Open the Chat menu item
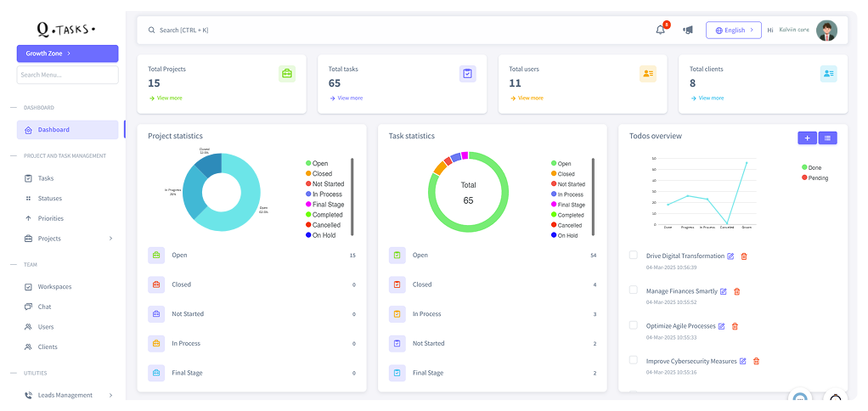The height and width of the screenshot is (411, 868). [44, 307]
